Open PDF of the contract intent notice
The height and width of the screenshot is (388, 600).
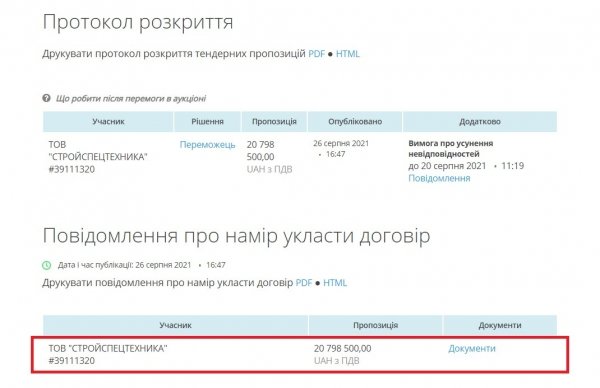click(304, 283)
